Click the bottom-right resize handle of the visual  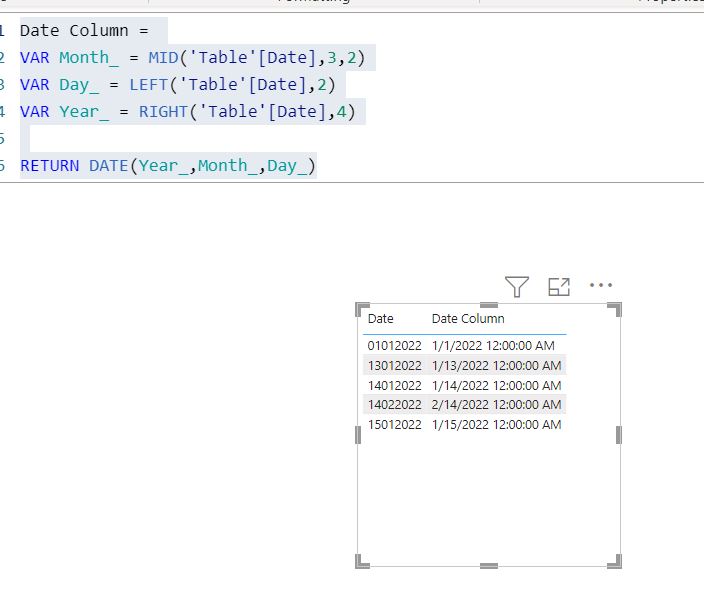(615, 562)
